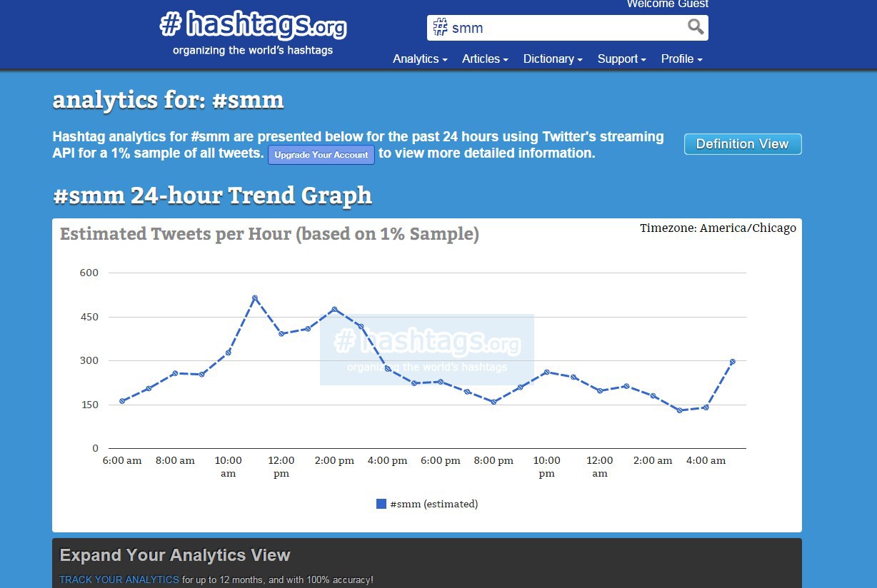Click the search magnifier icon
Viewport: 877px width, 588px height.
click(x=696, y=28)
